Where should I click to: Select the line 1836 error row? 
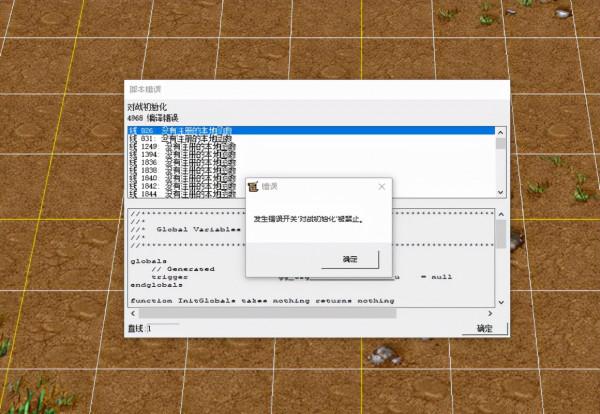point(180,162)
